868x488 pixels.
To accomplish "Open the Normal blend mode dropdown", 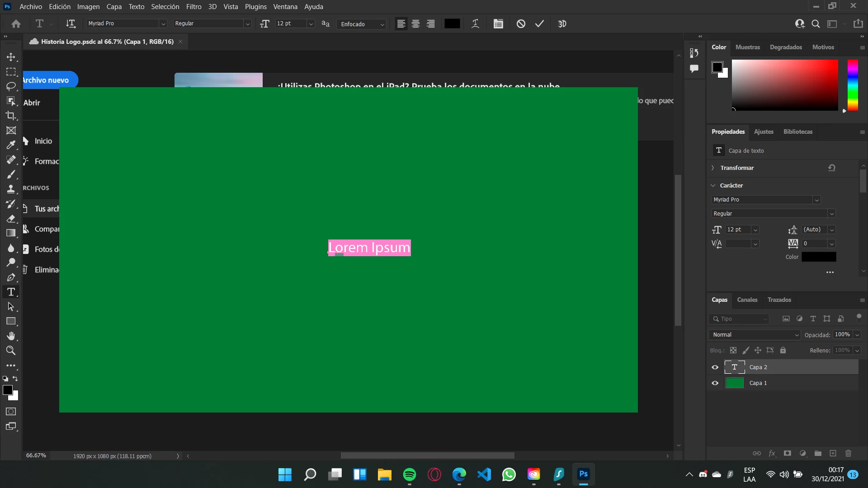I will click(x=755, y=335).
